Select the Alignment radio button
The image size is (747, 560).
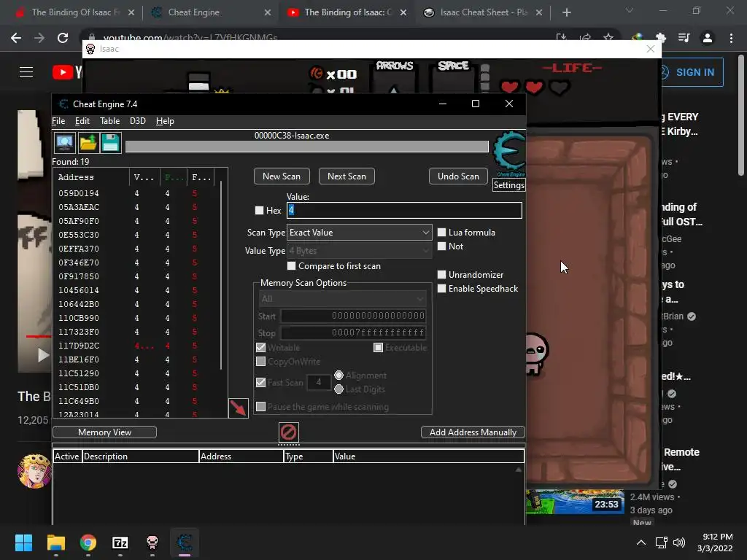338,376
